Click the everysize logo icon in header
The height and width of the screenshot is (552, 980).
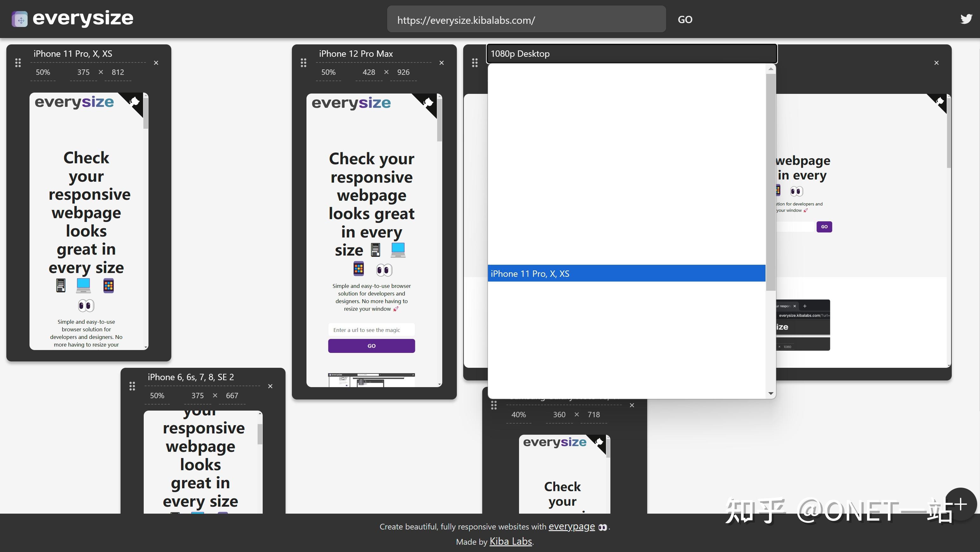point(20,19)
